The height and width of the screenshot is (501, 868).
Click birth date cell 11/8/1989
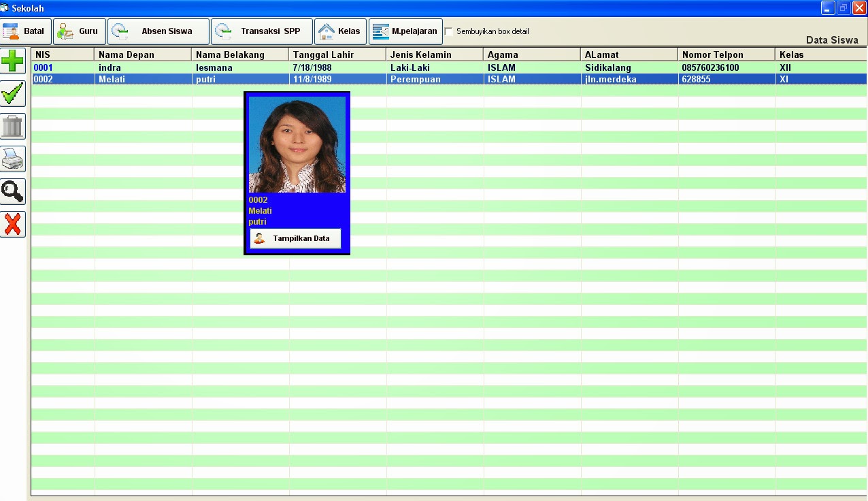pyautogui.click(x=337, y=79)
